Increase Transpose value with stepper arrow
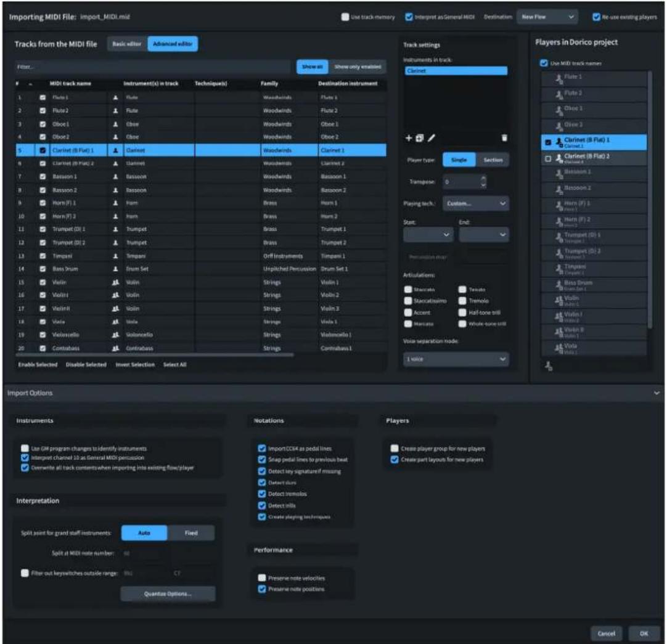 click(x=483, y=178)
